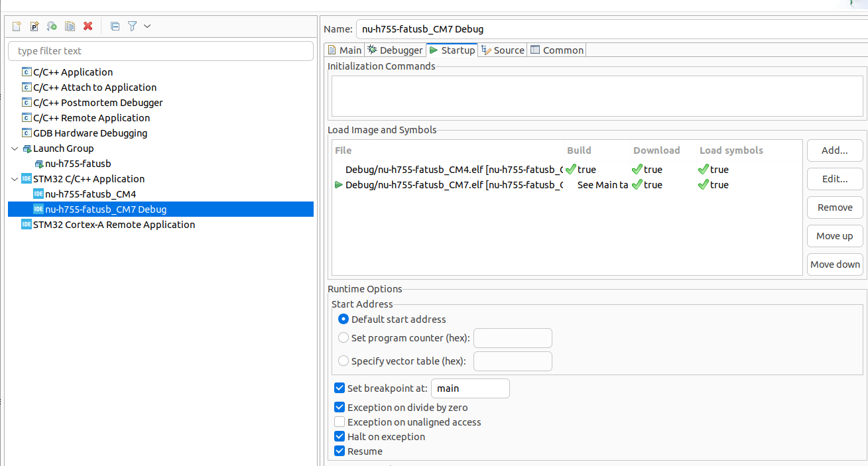Collapse the Launch Group tree node
The width and height of the screenshot is (868, 466).
[15, 148]
